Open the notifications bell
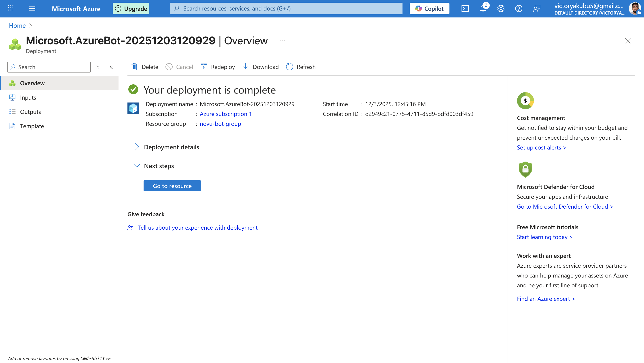 (x=483, y=9)
